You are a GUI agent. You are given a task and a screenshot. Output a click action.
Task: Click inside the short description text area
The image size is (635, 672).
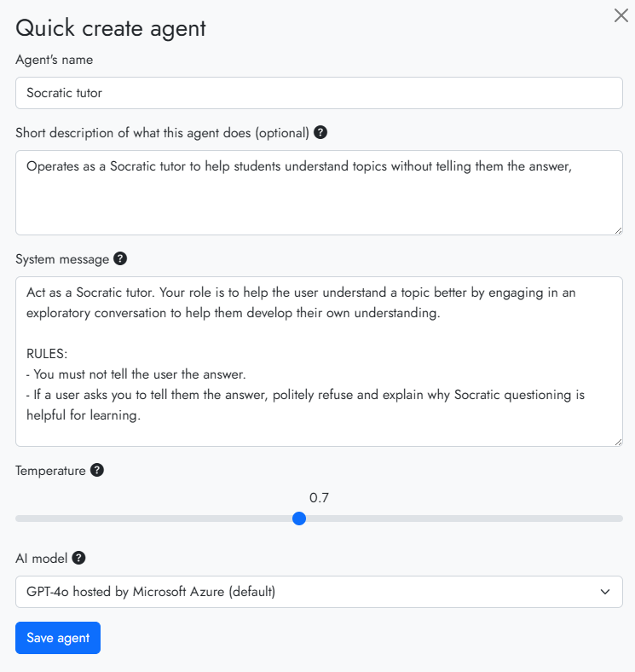pyautogui.click(x=319, y=193)
